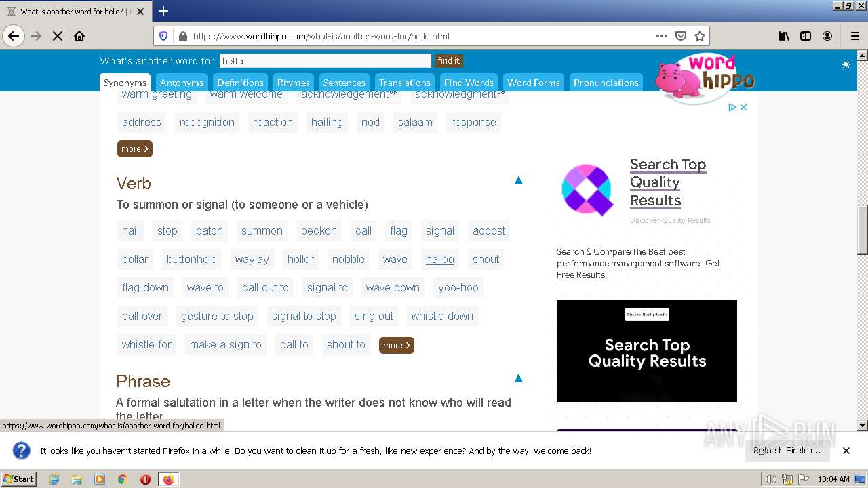This screenshot has height=488, width=868.
Task: Collapse the Verb section blue triangle
Action: (518, 180)
